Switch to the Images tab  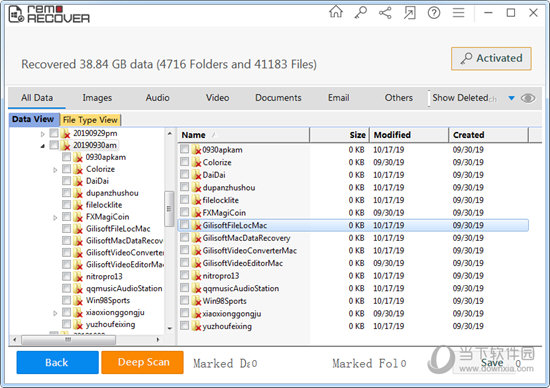pos(97,98)
